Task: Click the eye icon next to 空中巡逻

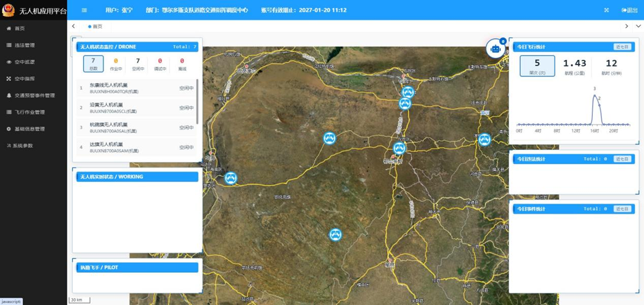Action: pyautogui.click(x=9, y=62)
